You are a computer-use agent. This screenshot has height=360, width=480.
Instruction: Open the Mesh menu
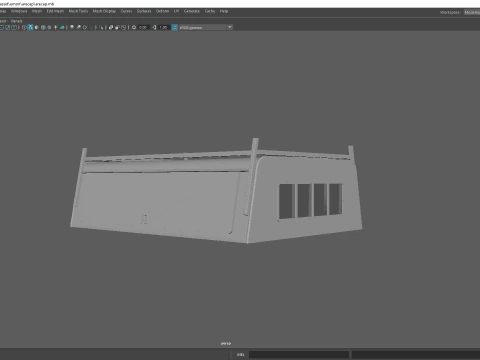click(x=37, y=11)
